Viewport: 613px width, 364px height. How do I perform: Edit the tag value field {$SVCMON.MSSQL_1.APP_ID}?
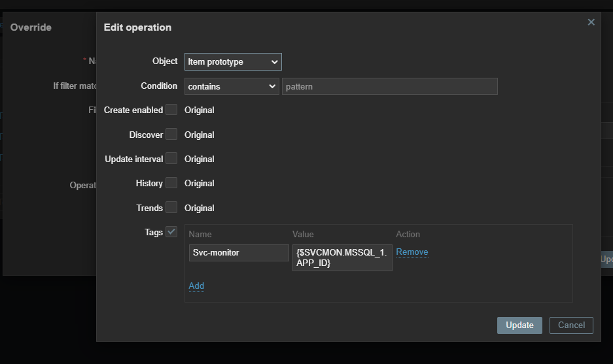coord(342,257)
